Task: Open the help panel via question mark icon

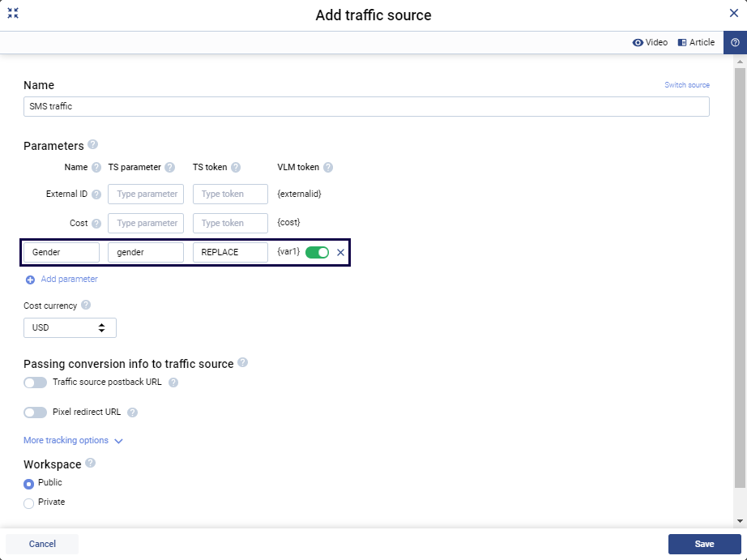Action: 734,41
